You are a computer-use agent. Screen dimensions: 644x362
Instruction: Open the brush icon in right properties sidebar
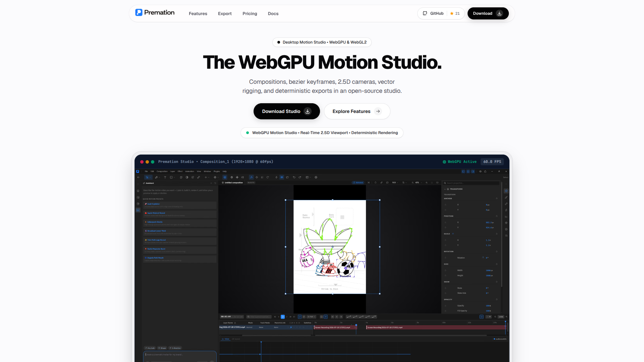(x=506, y=197)
